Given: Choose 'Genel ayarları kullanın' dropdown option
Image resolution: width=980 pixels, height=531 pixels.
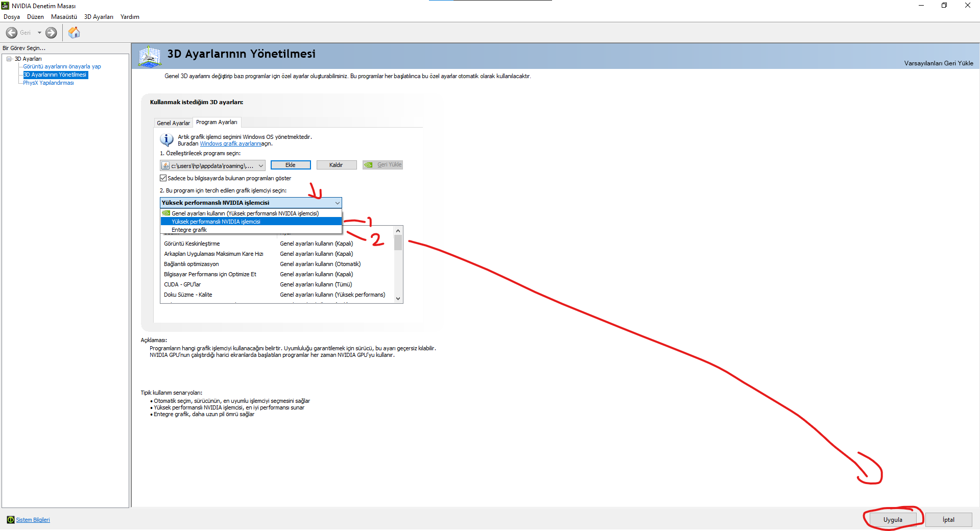Looking at the screenshot, I should click(x=251, y=213).
